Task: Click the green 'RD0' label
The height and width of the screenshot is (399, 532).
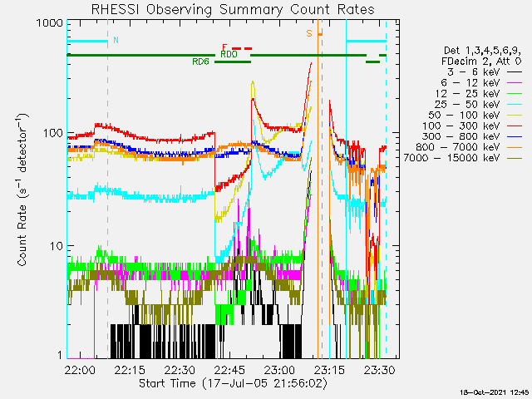Action: 229,54
